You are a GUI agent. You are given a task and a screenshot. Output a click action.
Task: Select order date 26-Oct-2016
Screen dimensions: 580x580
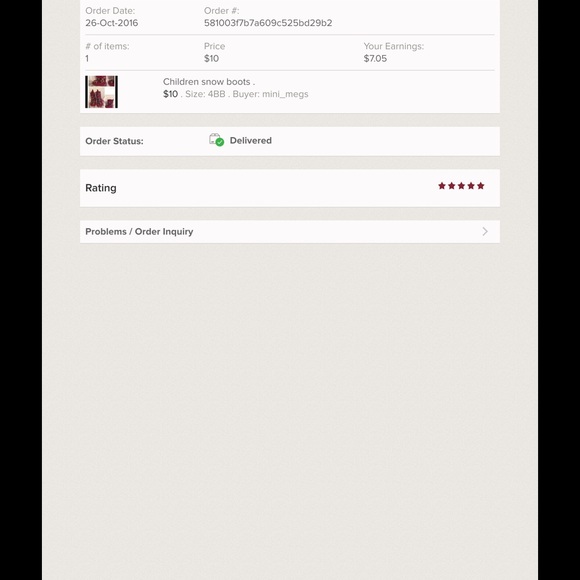click(112, 23)
